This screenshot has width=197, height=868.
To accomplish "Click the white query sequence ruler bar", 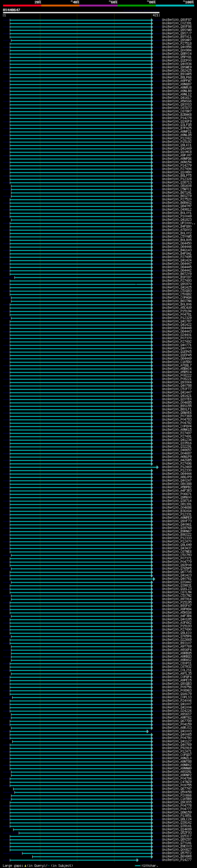I will click(81, 12).
